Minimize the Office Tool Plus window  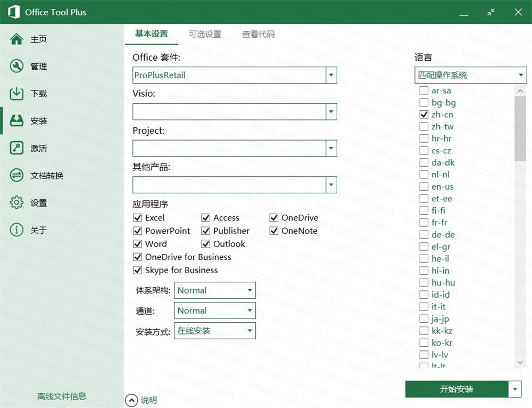(x=464, y=15)
